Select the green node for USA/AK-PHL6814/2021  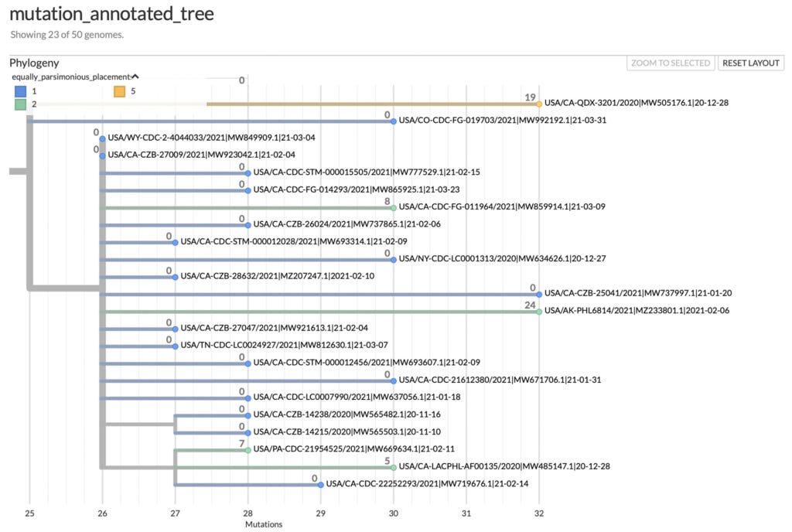tap(539, 312)
